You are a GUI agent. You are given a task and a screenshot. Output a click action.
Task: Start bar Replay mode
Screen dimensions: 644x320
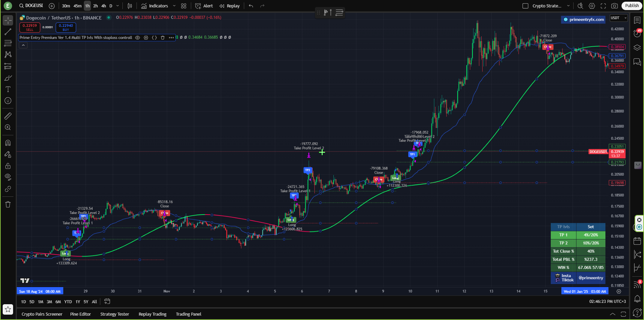(229, 6)
